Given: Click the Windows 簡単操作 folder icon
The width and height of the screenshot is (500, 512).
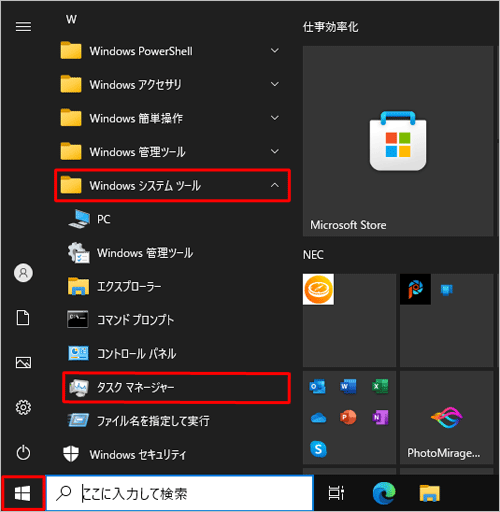Looking at the screenshot, I should coord(71,118).
